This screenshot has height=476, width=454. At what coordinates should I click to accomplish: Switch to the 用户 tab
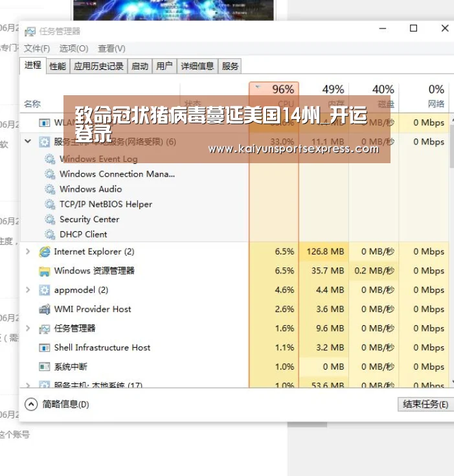click(165, 66)
